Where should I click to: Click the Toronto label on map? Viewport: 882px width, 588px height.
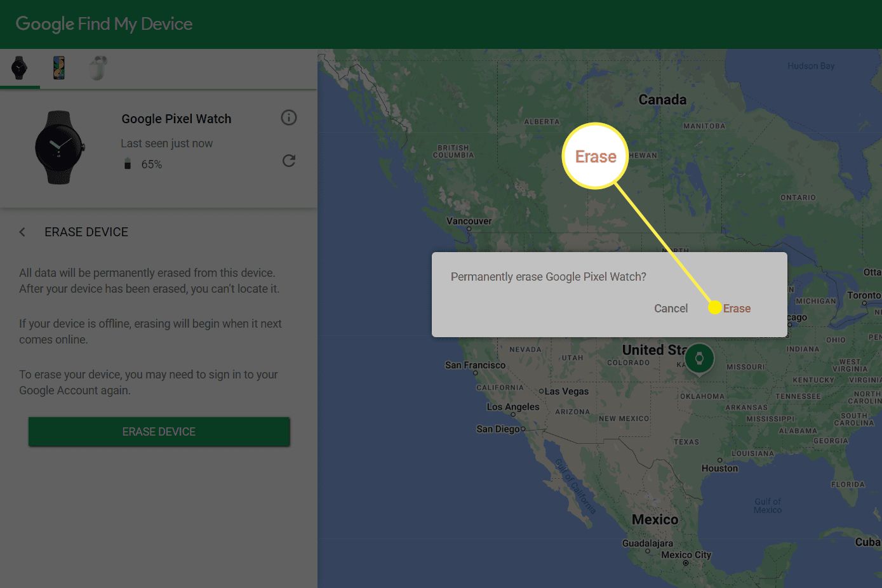click(x=864, y=295)
